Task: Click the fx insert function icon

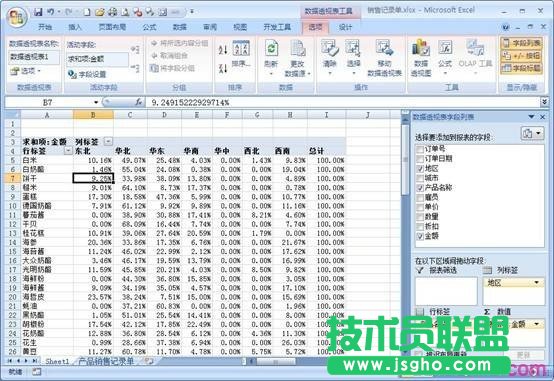Action: (138, 102)
